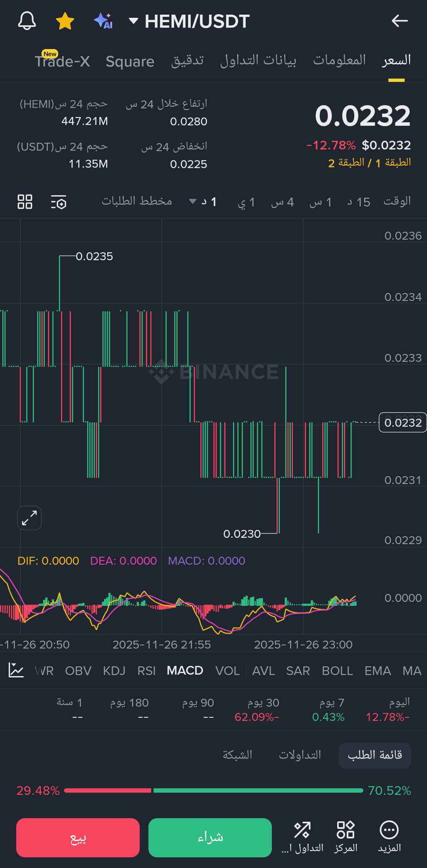The width and height of the screenshot is (427, 868).
Task: Enable the MA overlay
Action: 412,671
